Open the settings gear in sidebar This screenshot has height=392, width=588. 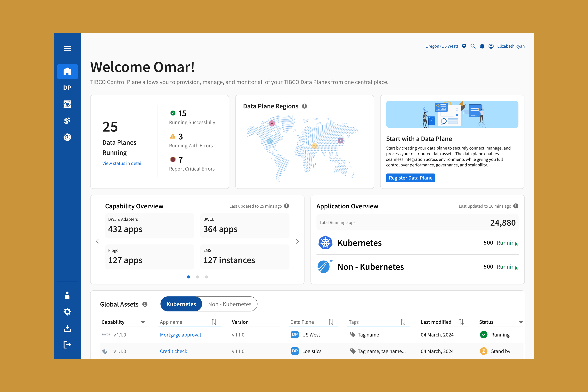point(67,312)
